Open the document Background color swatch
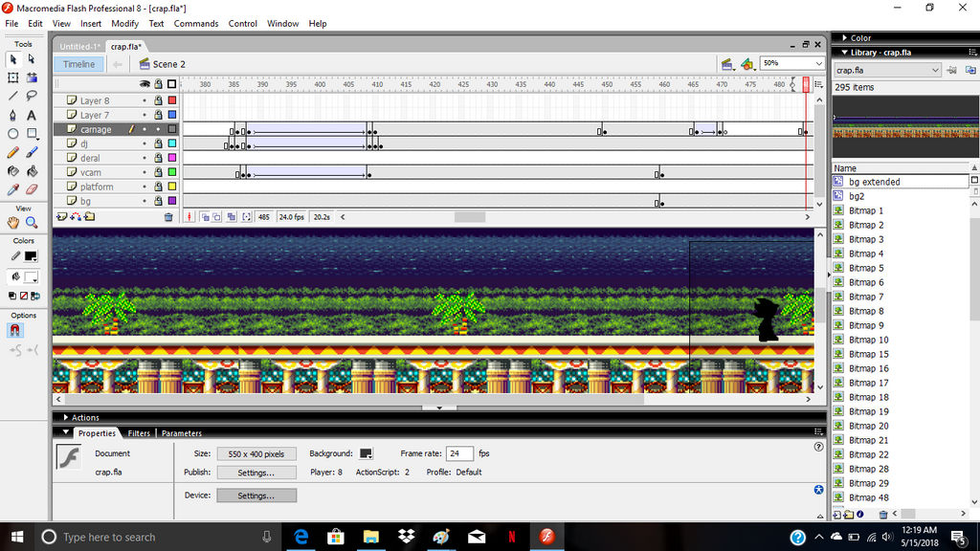Screen dimensions: 980x551 366,453
